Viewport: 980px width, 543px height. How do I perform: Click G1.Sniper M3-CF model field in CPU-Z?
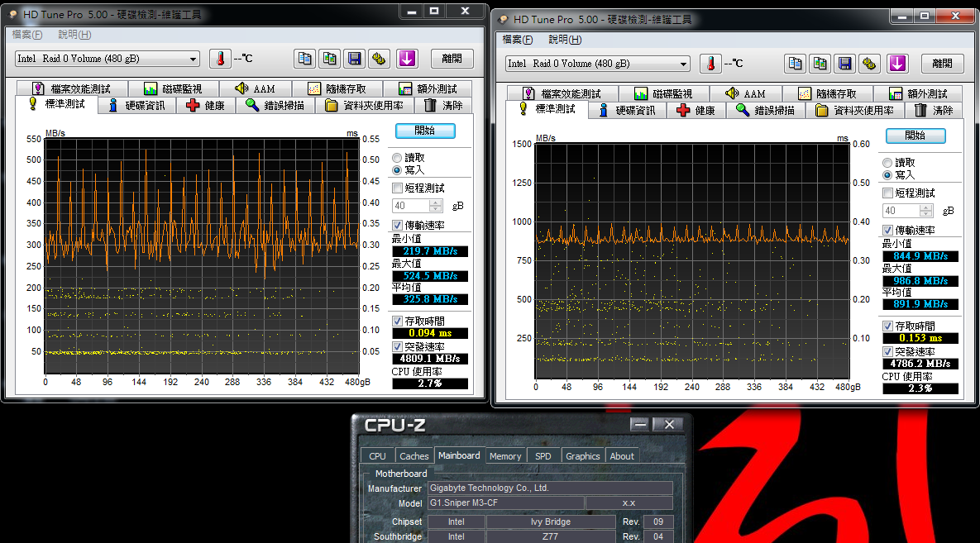(x=506, y=503)
